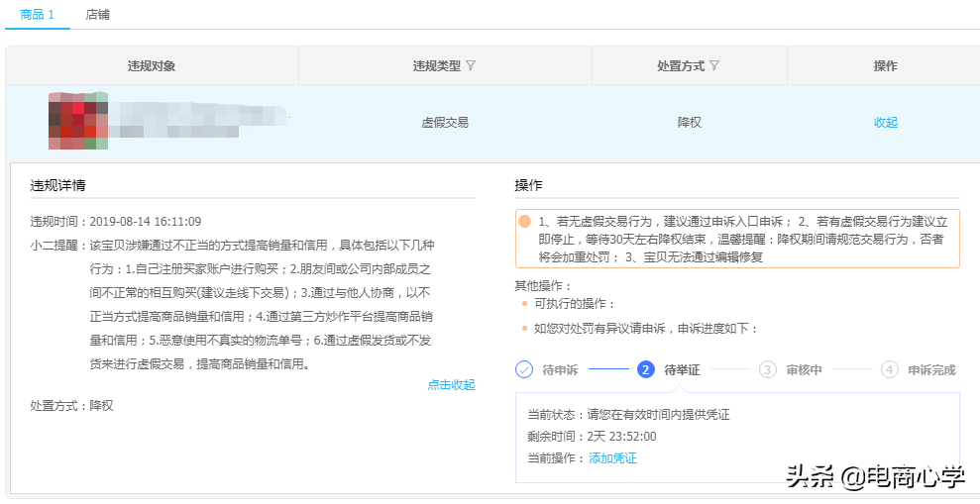Select step 3 审核中 circle
The width and height of the screenshot is (980, 504).
coord(768,369)
